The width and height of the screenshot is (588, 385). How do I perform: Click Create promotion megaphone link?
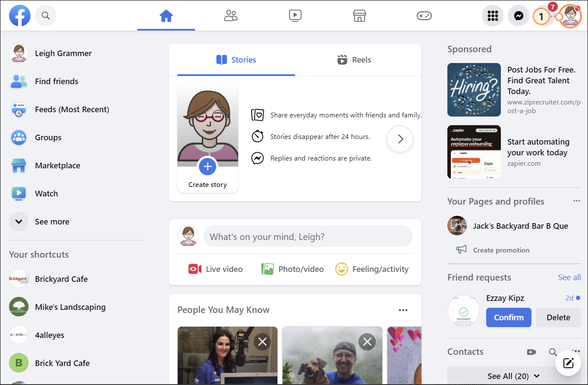[493, 250]
